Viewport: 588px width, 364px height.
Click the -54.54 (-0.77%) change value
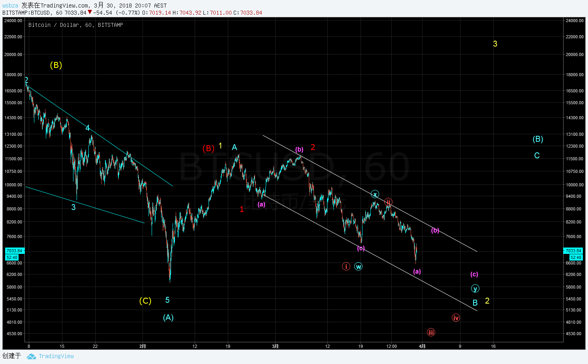[116, 13]
